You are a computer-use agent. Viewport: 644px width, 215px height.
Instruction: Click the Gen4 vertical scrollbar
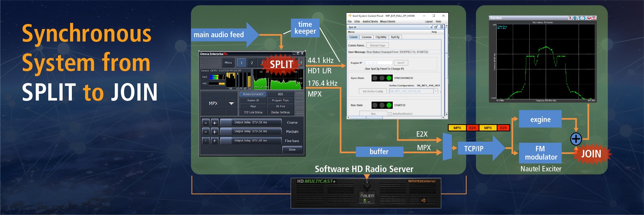click(x=446, y=70)
